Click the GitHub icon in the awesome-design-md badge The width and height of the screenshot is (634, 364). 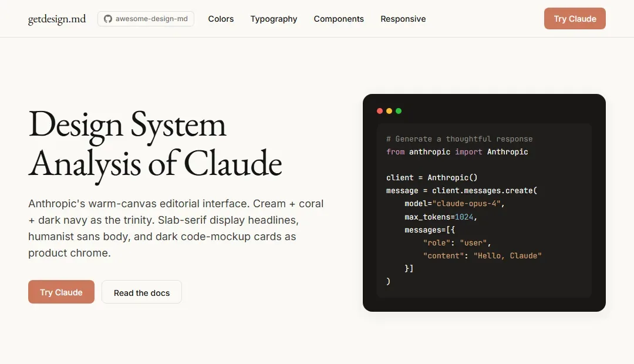tap(108, 19)
